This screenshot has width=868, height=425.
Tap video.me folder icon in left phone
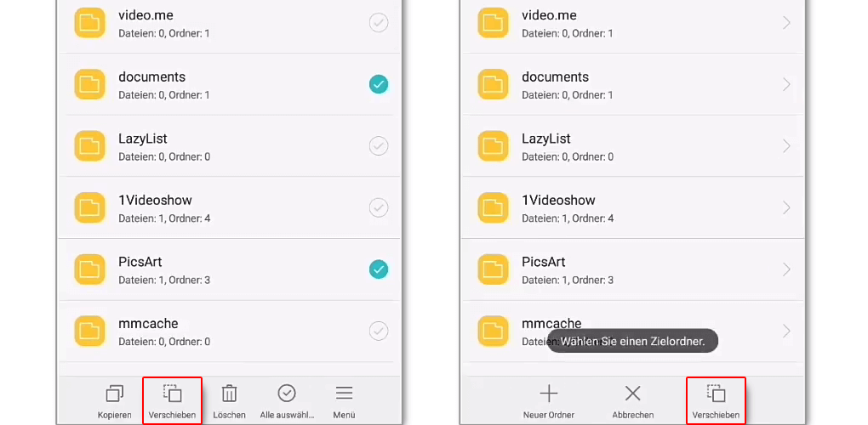point(89,23)
